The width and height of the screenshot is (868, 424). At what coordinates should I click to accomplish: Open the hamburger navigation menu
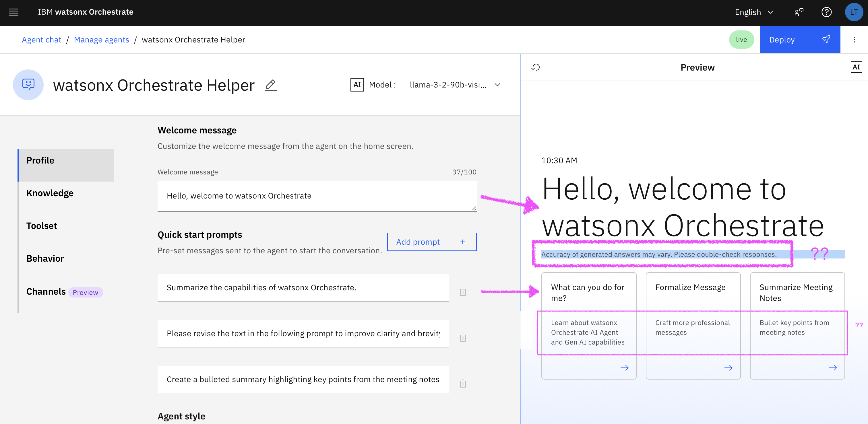coord(13,12)
